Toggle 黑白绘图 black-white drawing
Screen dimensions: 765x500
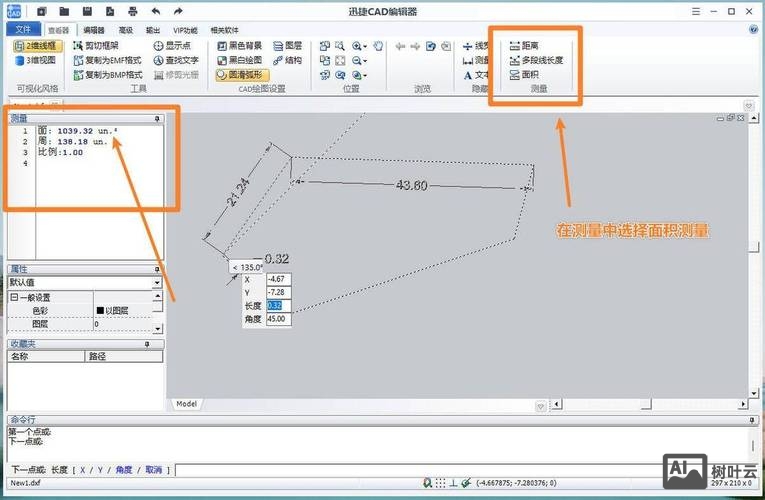click(x=240, y=60)
